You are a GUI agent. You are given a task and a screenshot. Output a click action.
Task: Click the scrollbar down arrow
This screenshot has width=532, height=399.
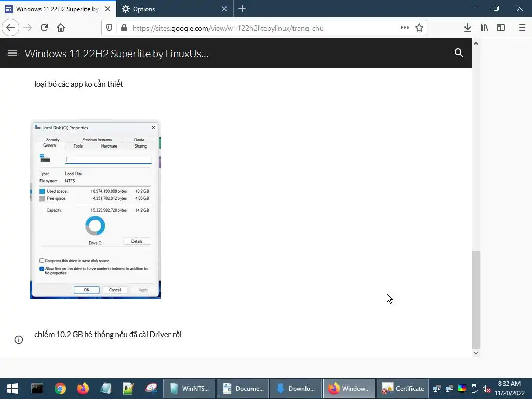(476, 353)
